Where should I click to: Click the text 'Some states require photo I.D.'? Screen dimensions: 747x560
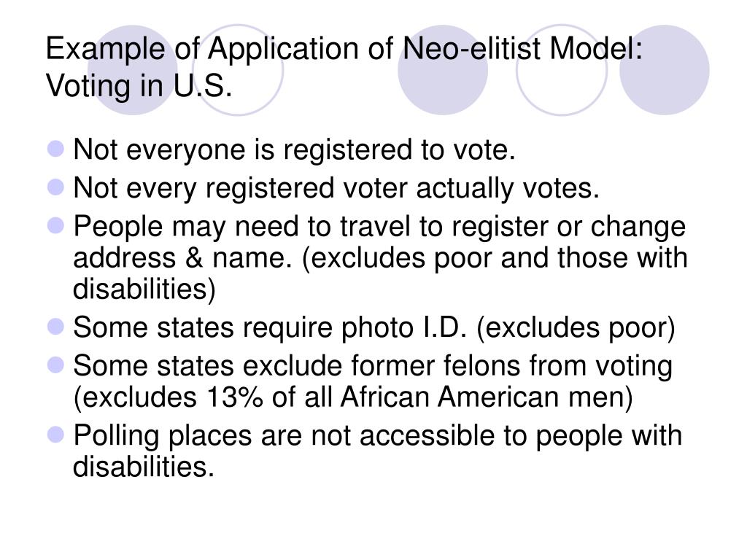(270, 328)
